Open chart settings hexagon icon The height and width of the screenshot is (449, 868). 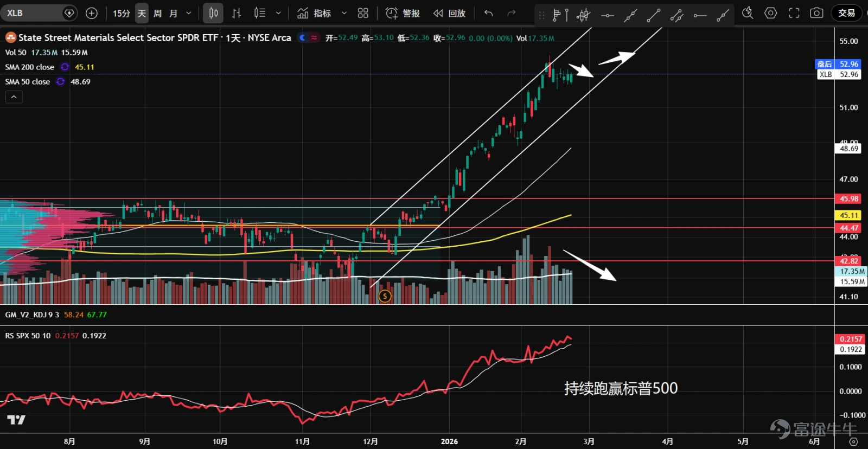tap(771, 13)
